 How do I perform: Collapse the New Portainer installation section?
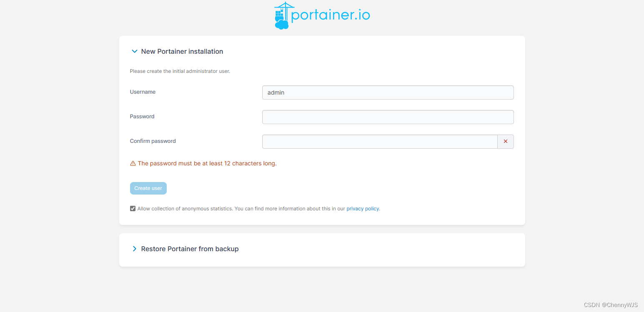134,51
